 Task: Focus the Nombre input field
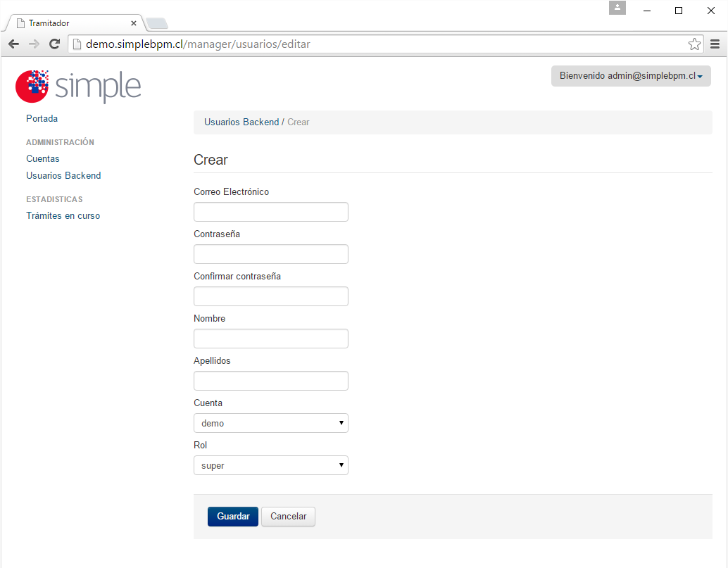coord(270,339)
